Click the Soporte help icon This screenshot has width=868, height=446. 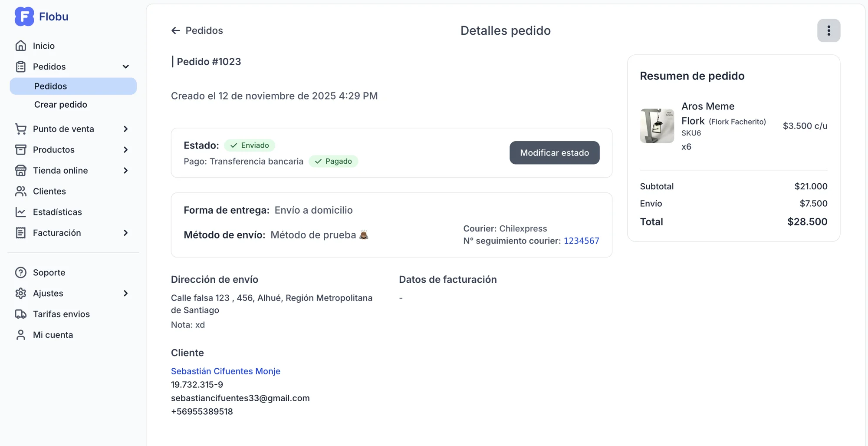tap(20, 272)
